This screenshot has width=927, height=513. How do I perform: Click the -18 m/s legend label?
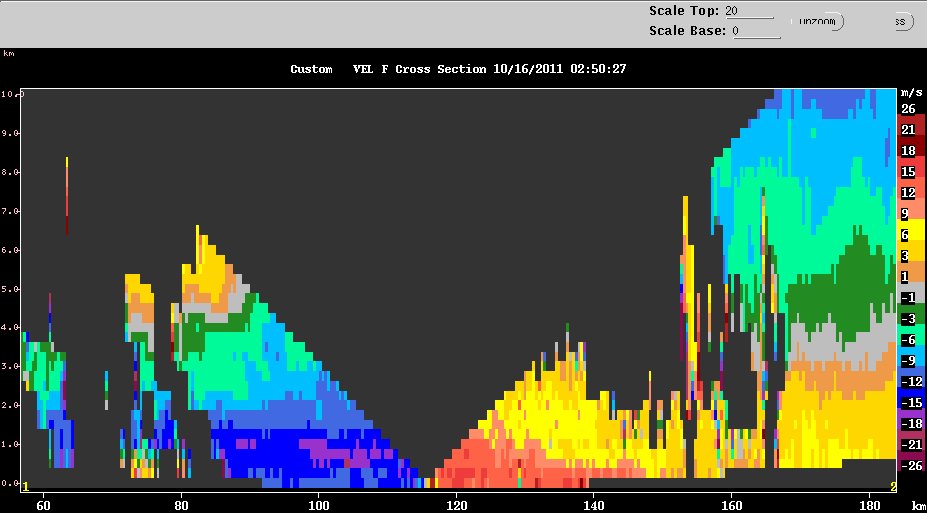click(x=911, y=424)
